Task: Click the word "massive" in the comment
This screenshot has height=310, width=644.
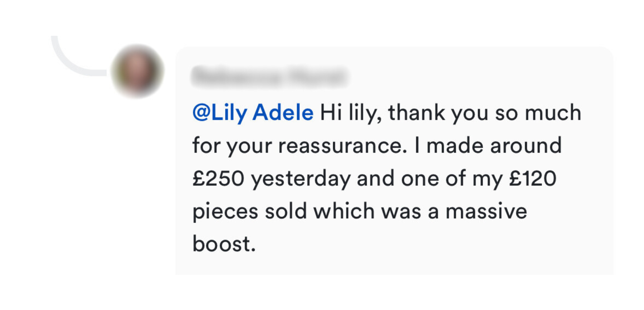Action: (x=486, y=211)
